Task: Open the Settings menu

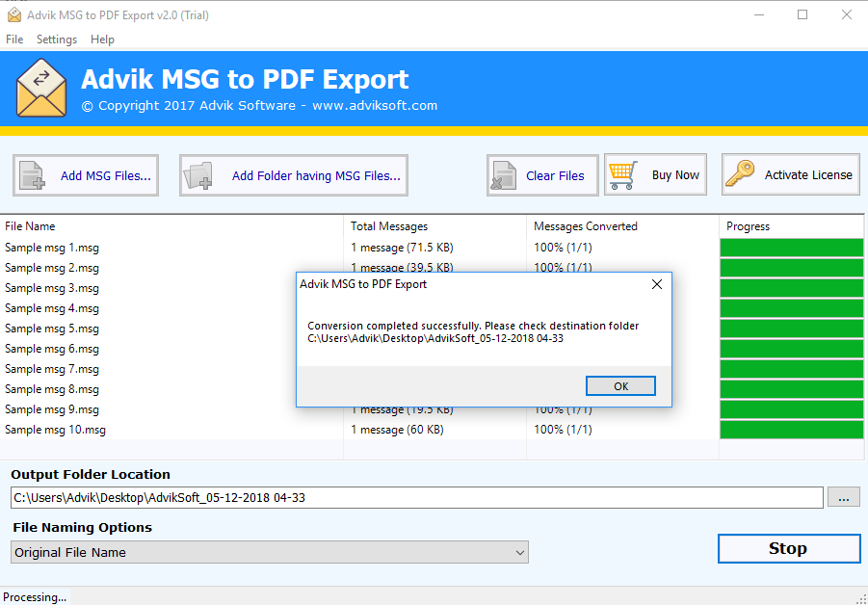Action: tap(57, 39)
